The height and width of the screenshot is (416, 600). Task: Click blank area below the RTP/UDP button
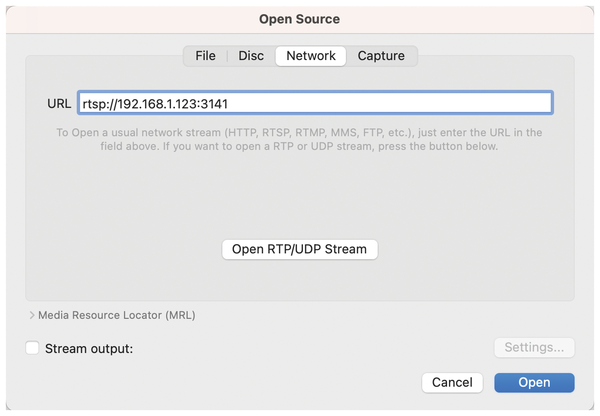pyautogui.click(x=300, y=280)
